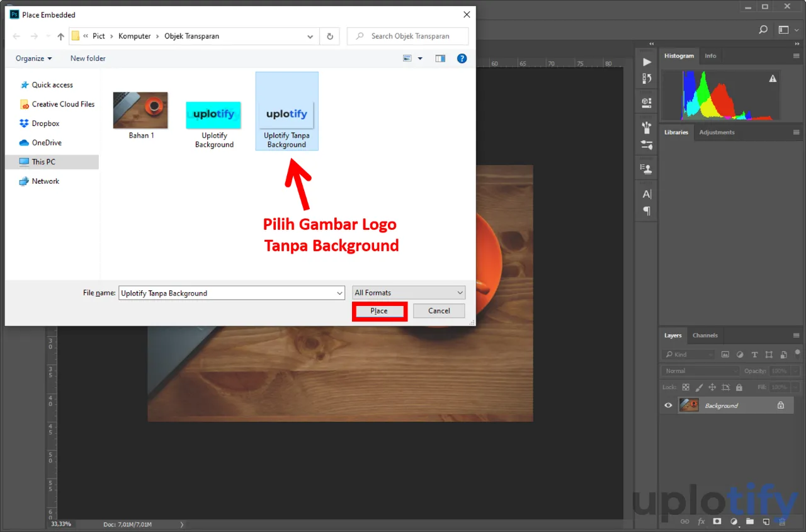Select Creative Cloud Files in sidebar
Viewport: 806px width, 532px height.
[57, 105]
